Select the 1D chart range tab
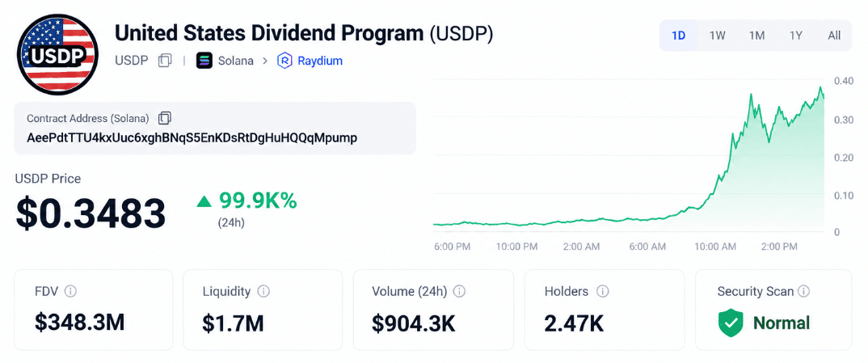Viewport: 868px width, 363px height. (x=678, y=36)
